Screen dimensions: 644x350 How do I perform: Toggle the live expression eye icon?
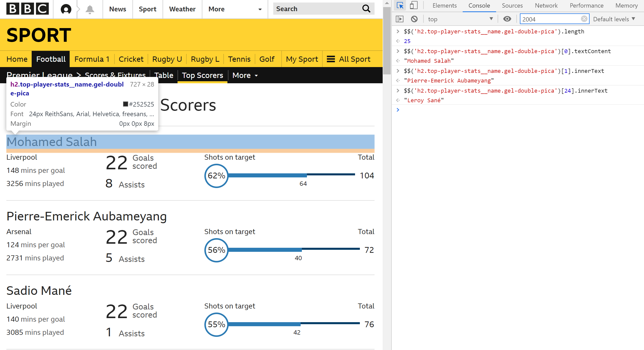pyautogui.click(x=507, y=19)
